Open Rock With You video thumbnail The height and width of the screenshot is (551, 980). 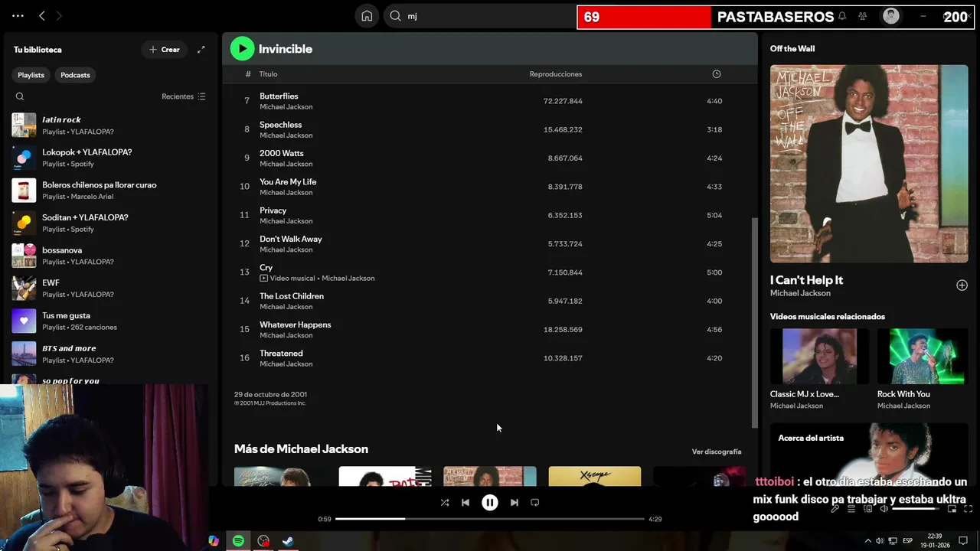click(923, 356)
